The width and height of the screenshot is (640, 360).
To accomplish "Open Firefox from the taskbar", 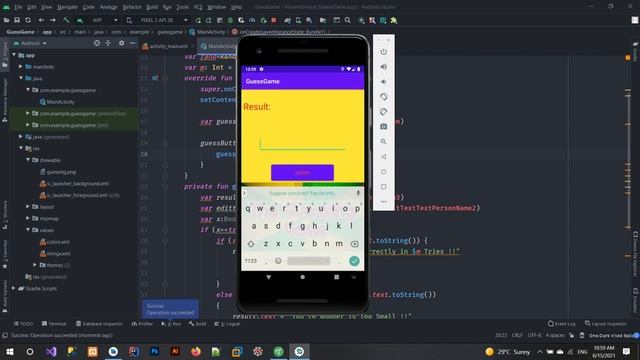I will pos(196,351).
